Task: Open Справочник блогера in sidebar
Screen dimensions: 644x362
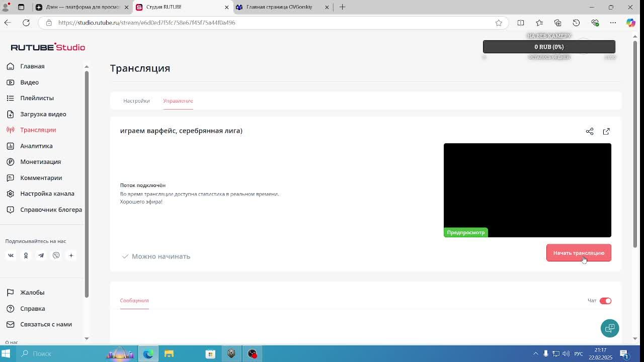Action: coord(51,210)
